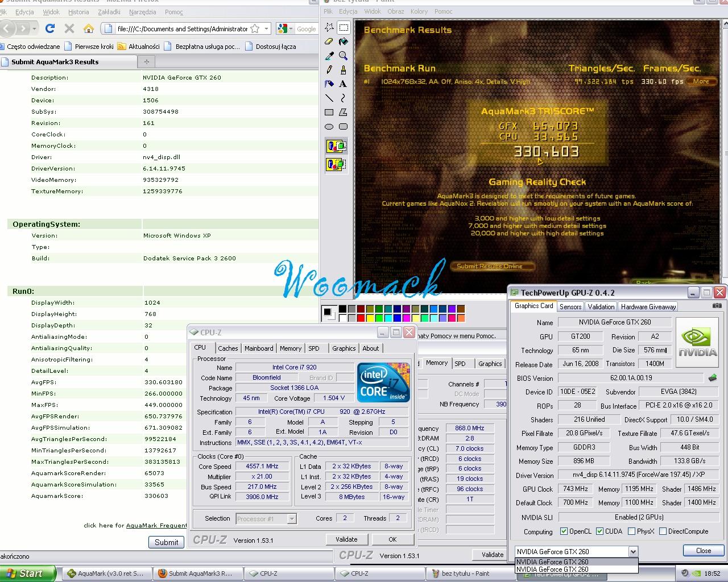Click Validate button beside OK in CPU-Z
This screenshot has height=582, width=728.
pyautogui.click(x=346, y=539)
